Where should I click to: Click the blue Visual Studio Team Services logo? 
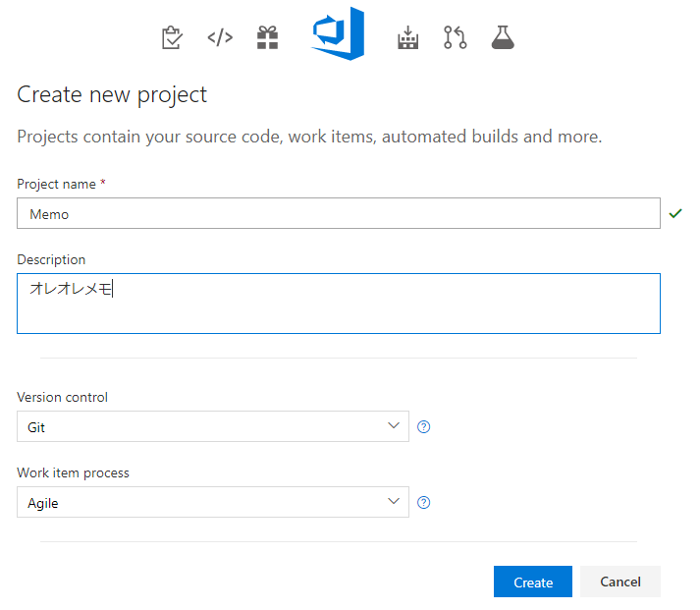coord(338,33)
